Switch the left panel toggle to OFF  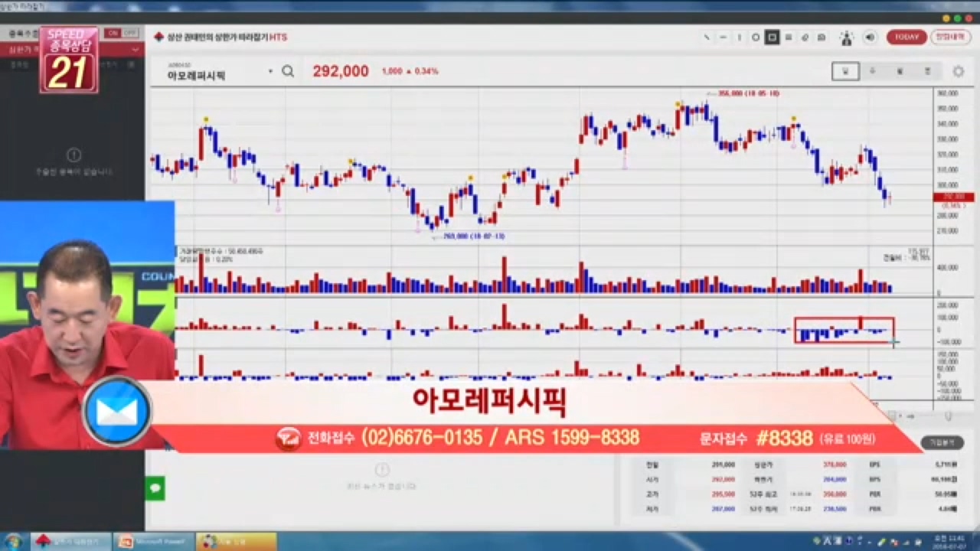(x=130, y=34)
